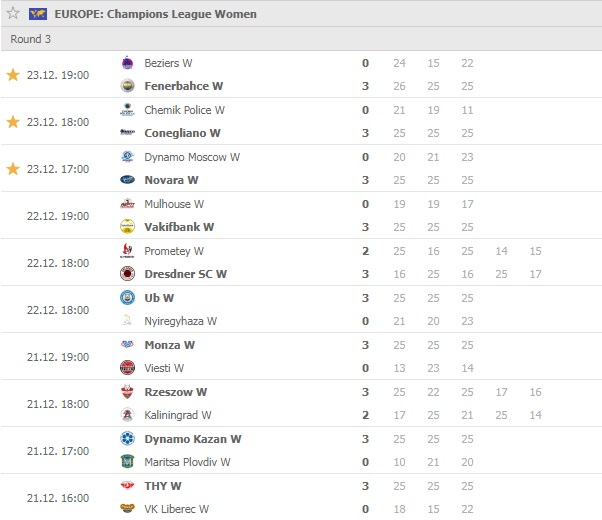The width and height of the screenshot is (602, 520).
Task: Click the Europe map flag icon
Action: (38, 14)
